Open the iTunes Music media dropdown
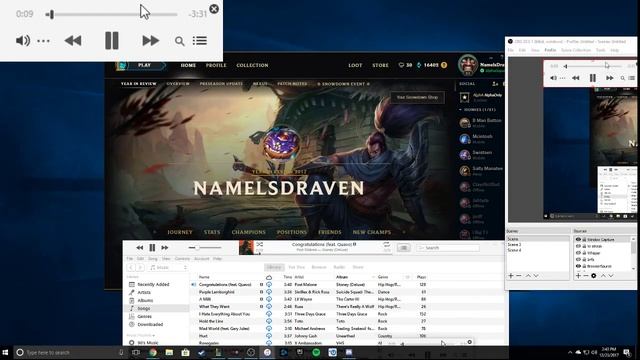 click(x=168, y=267)
